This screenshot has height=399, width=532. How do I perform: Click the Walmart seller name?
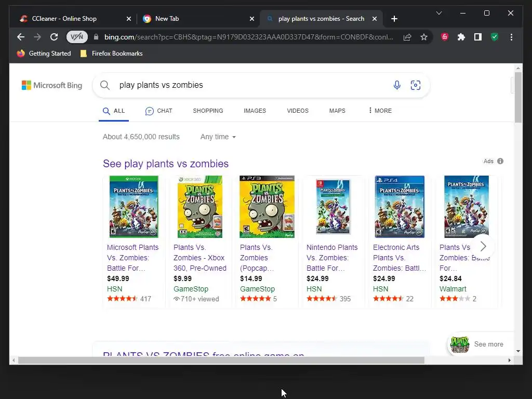point(453,289)
